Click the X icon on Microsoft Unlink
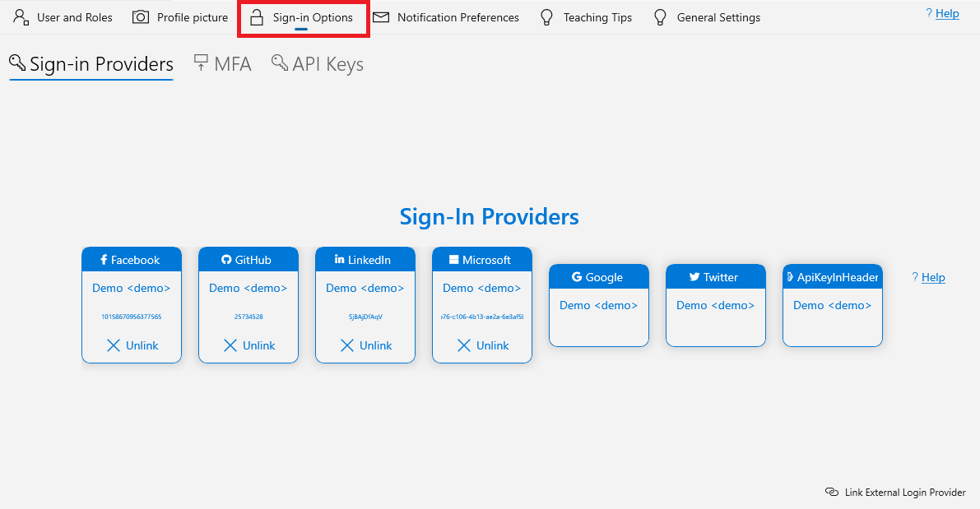980x509 pixels. pos(464,345)
